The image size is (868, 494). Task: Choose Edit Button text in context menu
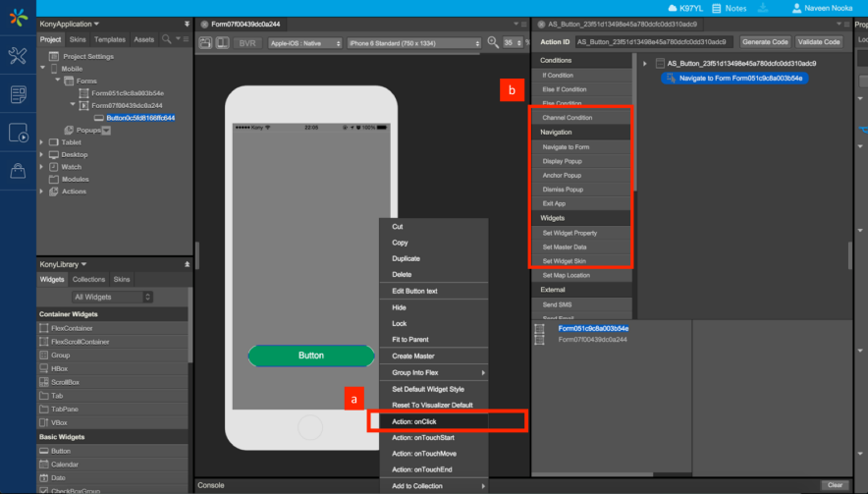(433, 292)
